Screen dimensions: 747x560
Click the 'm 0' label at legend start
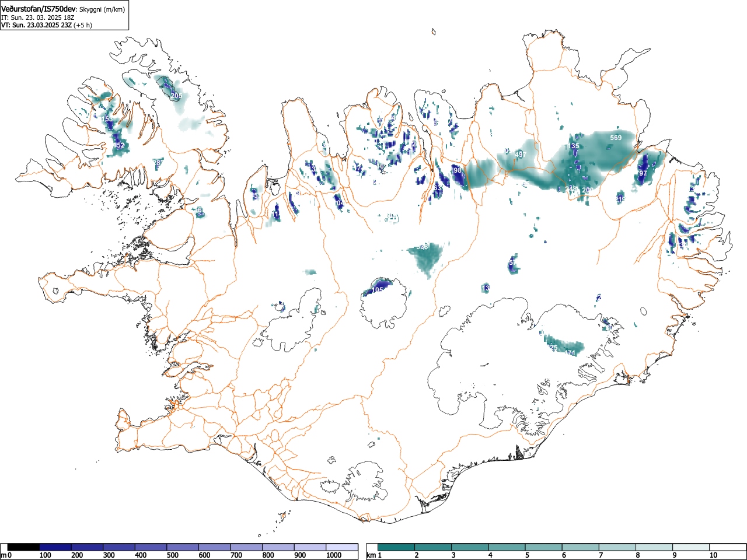coord(6,555)
